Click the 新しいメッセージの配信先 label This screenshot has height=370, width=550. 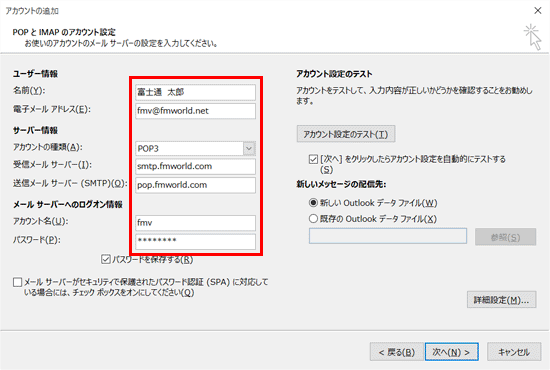(341, 184)
